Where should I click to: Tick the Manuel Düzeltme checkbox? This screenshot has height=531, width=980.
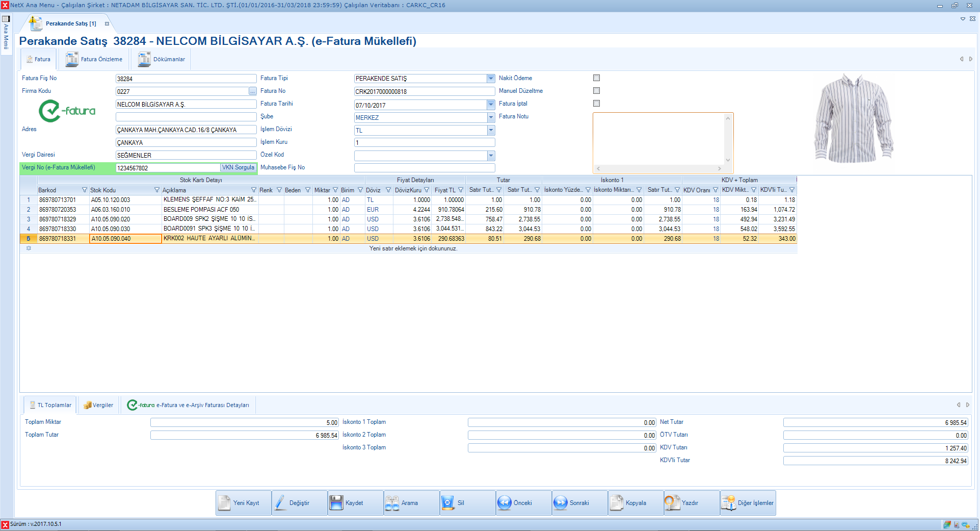point(596,91)
